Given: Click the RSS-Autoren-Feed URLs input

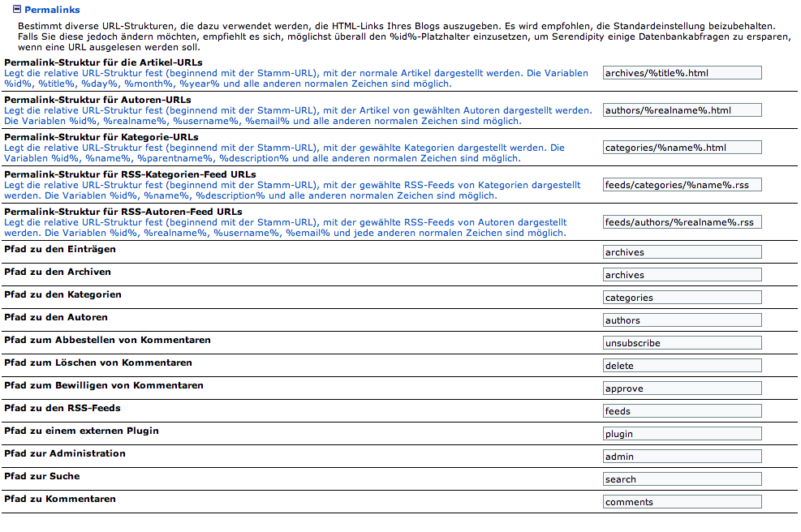Looking at the screenshot, I should 682,222.
